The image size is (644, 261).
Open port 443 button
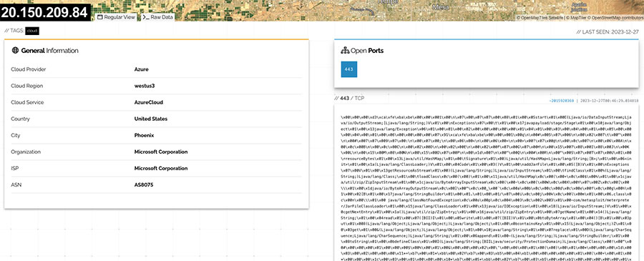[x=349, y=69]
